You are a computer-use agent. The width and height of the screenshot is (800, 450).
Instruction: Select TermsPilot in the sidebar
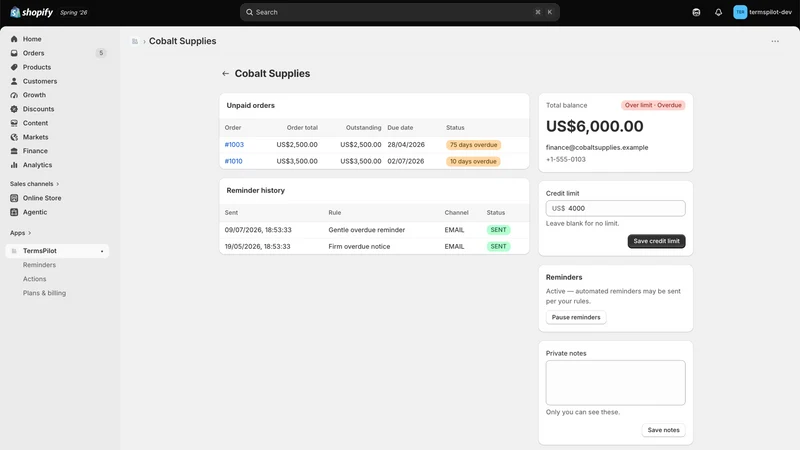57,251
